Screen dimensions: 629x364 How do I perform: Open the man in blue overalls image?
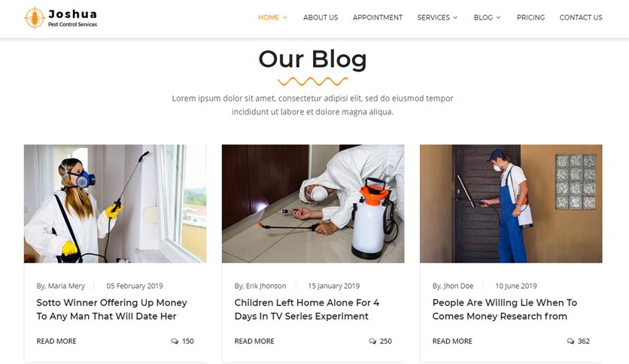point(511,204)
